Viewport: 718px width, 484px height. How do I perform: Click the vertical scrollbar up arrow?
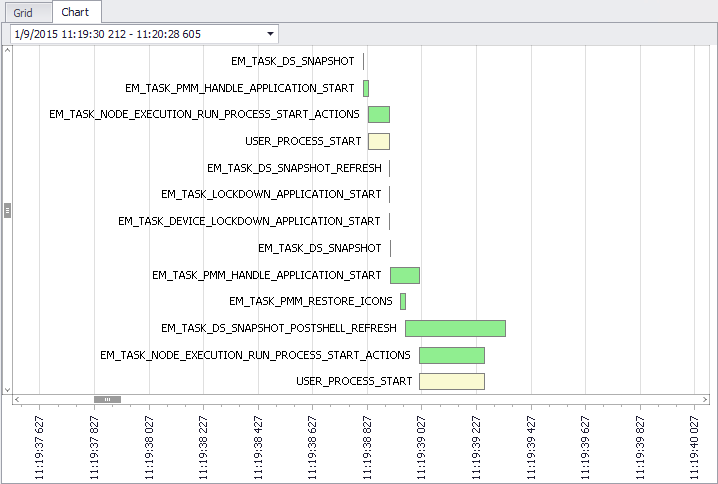[x=7, y=49]
